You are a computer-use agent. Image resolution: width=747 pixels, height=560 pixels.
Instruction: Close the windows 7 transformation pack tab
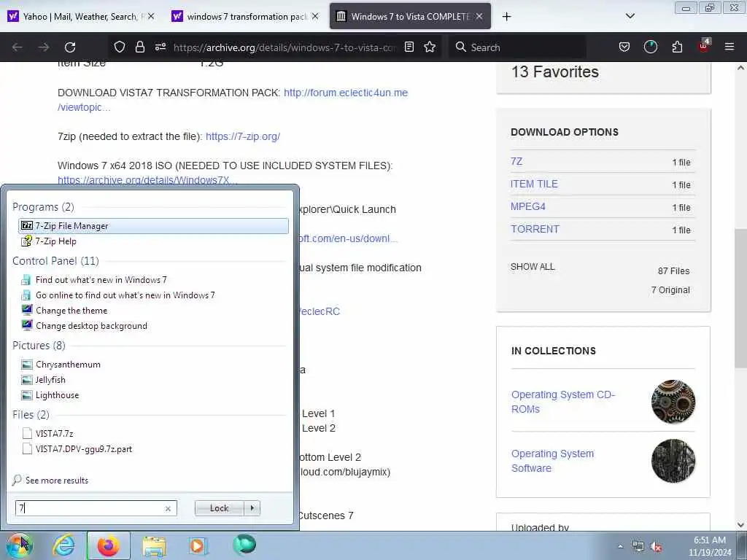point(315,16)
